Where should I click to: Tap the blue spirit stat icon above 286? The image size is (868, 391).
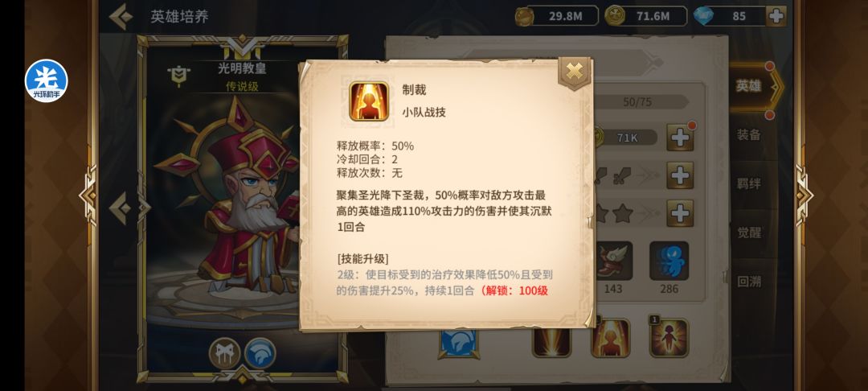669,261
